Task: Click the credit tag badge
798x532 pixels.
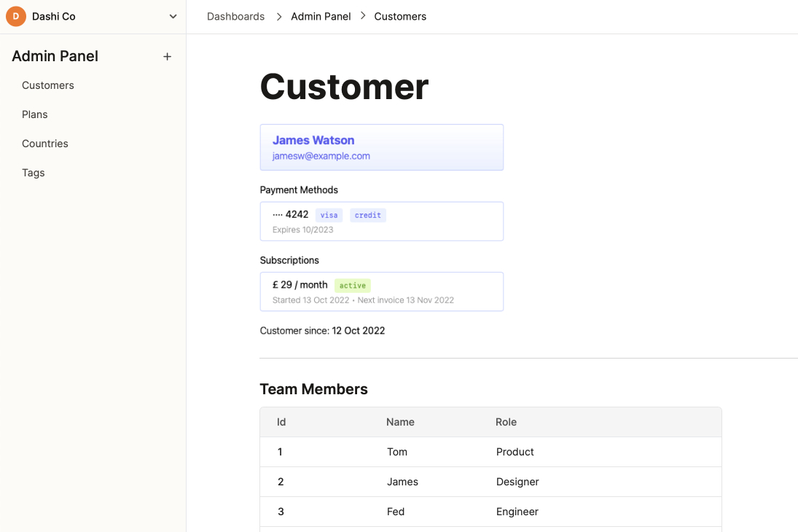Action: [x=367, y=215]
